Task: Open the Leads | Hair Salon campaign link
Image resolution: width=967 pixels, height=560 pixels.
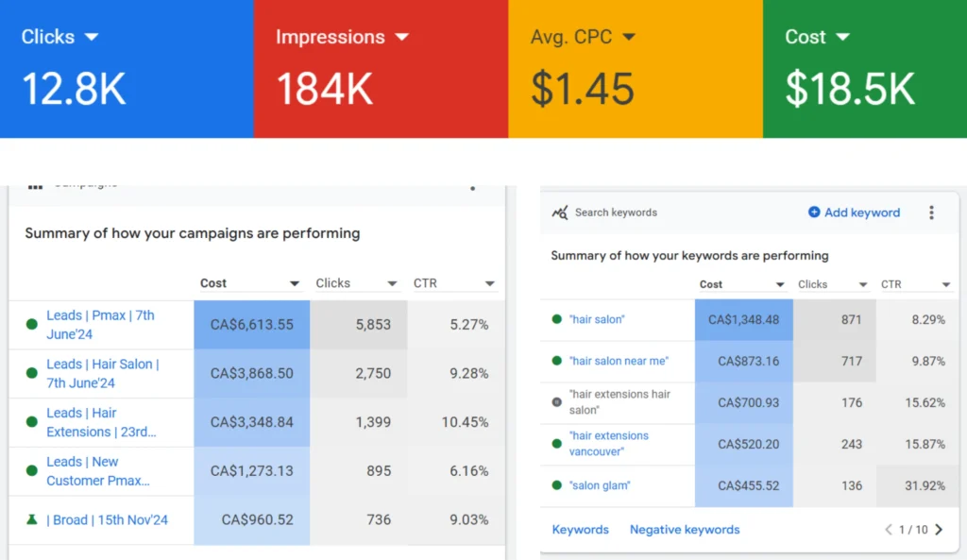Action: coord(102,373)
